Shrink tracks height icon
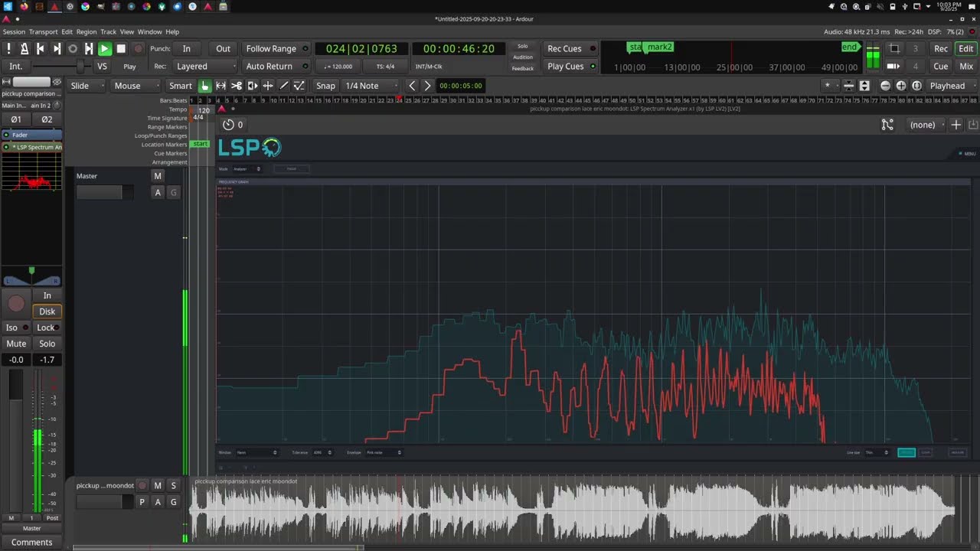The width and height of the screenshot is (980, 551). click(848, 86)
